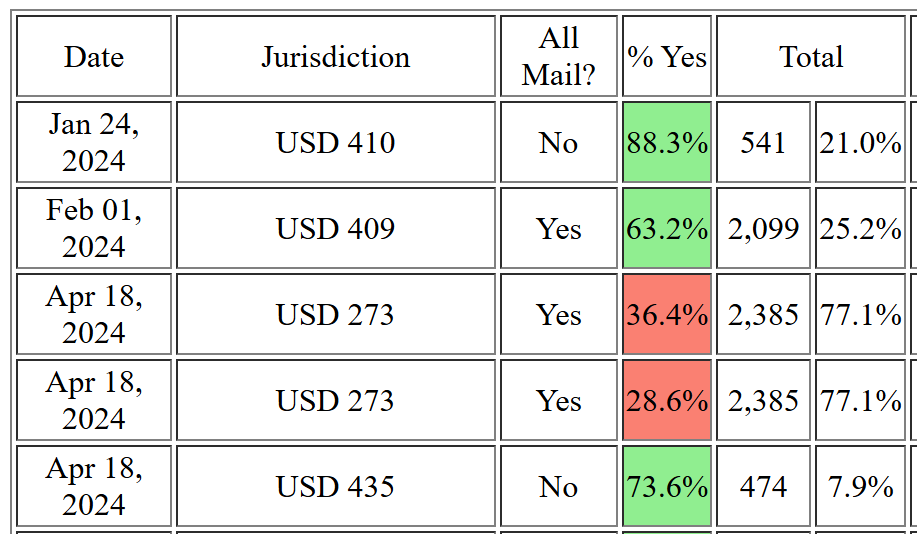
Task: Click the green 63.2% cell
Action: click(667, 229)
